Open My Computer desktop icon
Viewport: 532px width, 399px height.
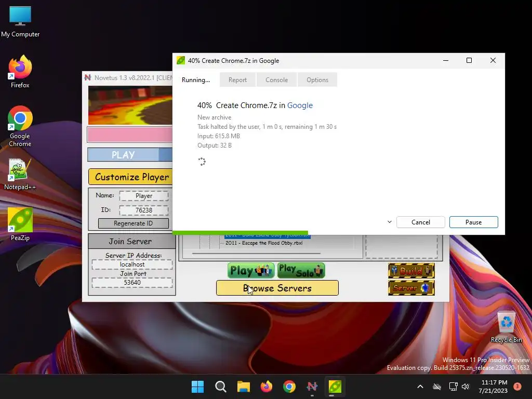[20, 22]
